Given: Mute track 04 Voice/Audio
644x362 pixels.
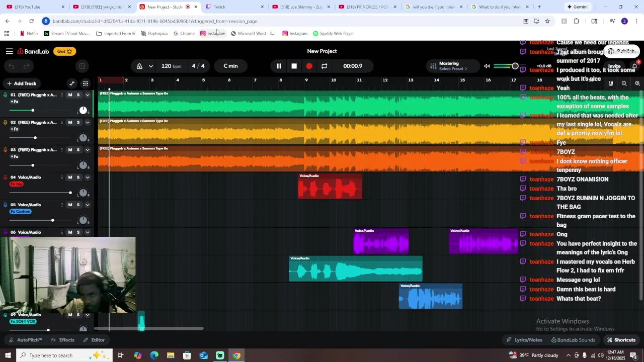Looking at the screenshot, I should [x=70, y=177].
